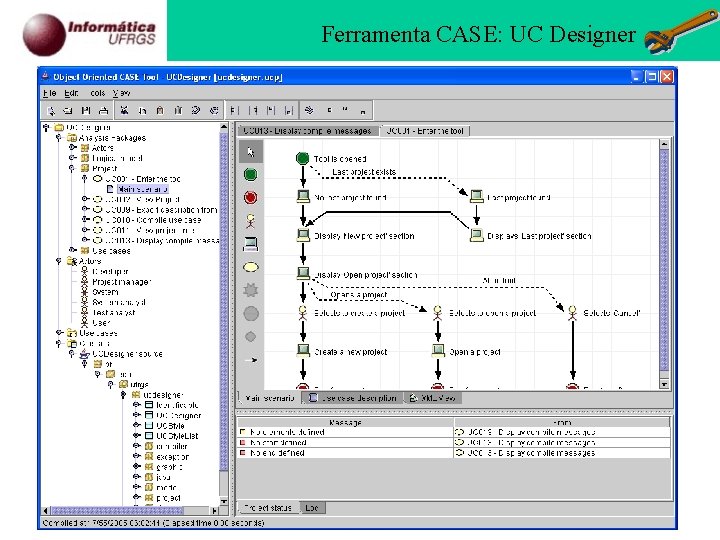Expand the Use cases package in tree

(x=72, y=250)
